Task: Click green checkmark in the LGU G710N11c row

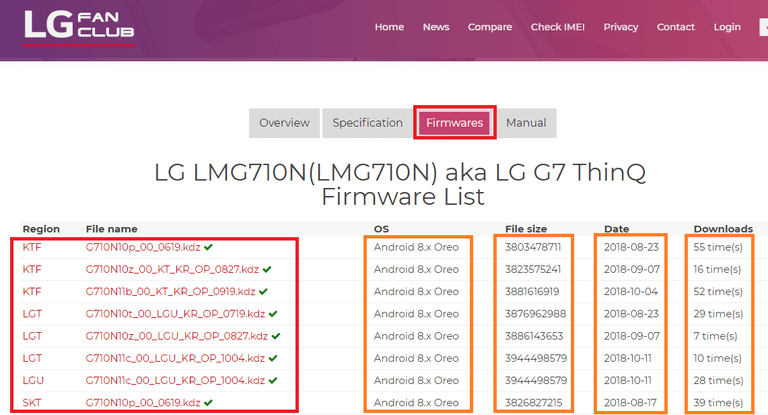Action: pos(273,380)
